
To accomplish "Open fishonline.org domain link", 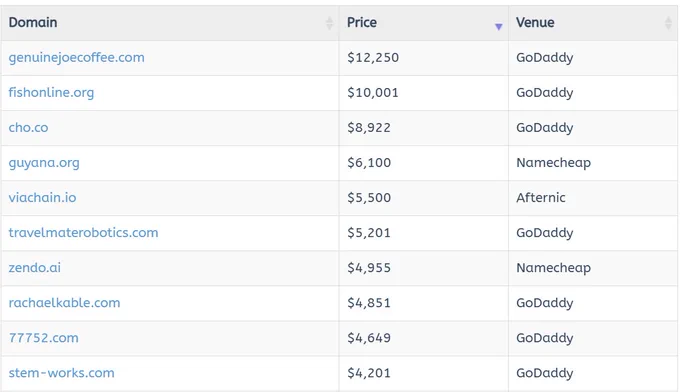I will point(51,93).
